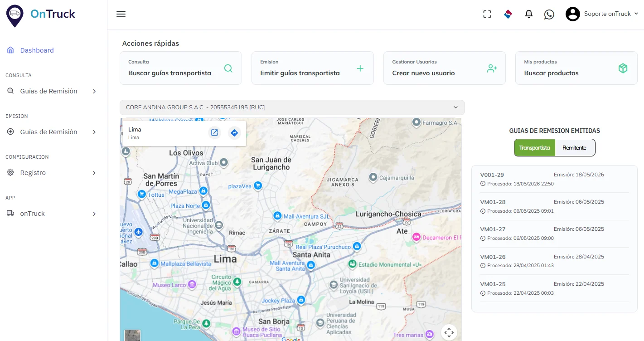Click Circuito Mágico del Agua marker
Screen dimensions: 644x341
[237, 282]
